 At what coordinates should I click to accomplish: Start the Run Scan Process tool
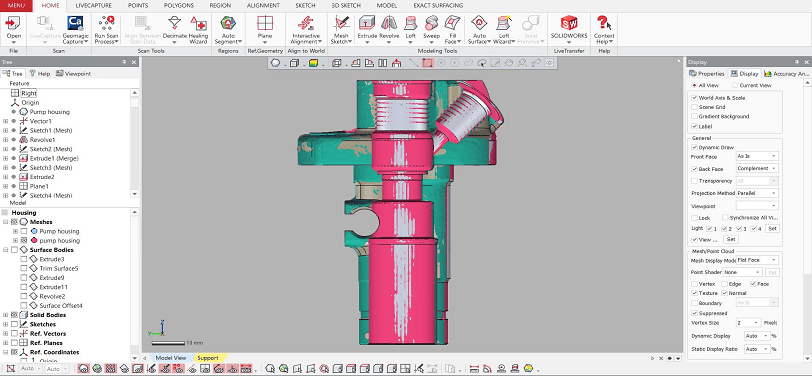tap(106, 30)
